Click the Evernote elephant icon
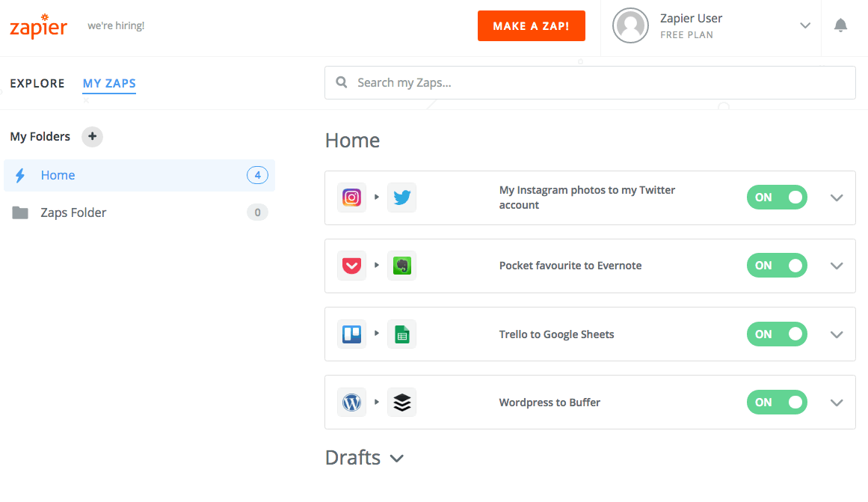This screenshot has height=502, width=868. coord(402,266)
